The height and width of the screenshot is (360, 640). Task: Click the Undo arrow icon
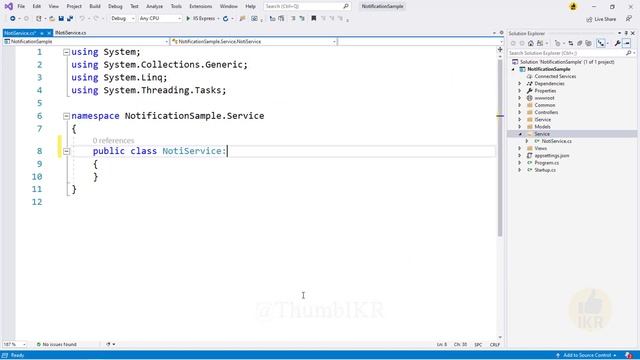coord(82,18)
